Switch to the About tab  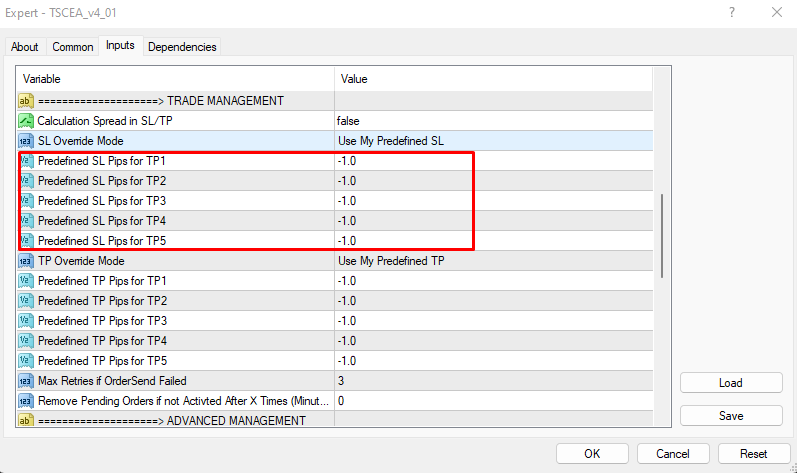pos(25,47)
